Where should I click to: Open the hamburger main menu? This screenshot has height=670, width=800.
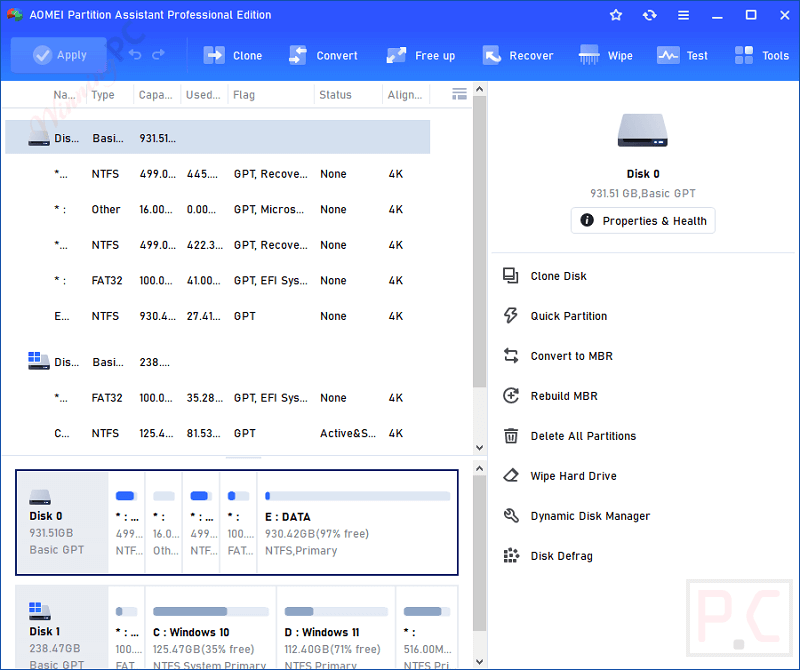684,15
